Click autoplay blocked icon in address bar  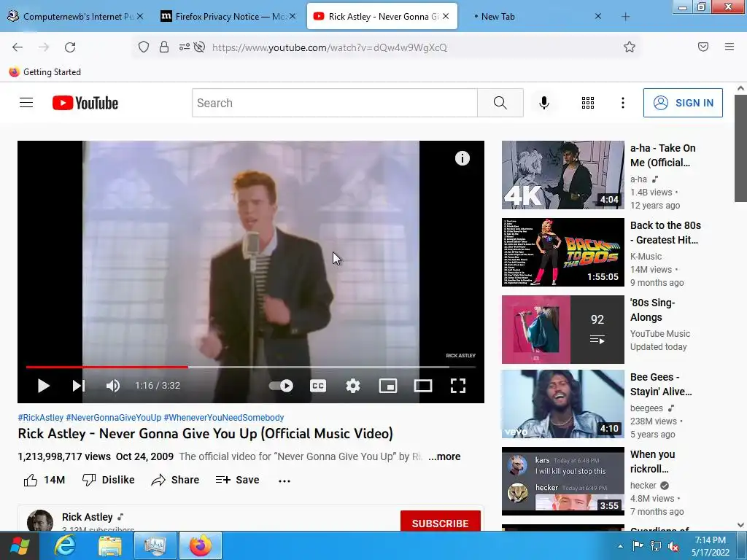[x=200, y=47]
